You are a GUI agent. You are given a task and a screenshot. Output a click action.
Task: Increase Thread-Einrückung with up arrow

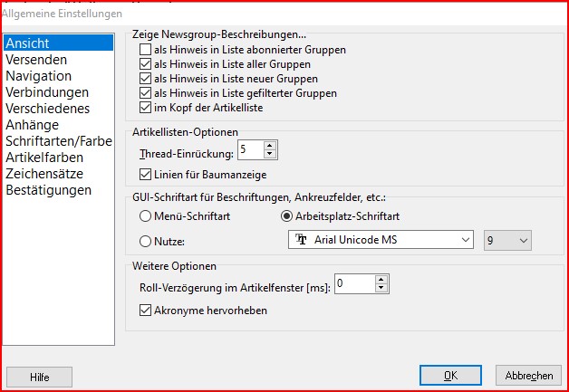[x=269, y=146]
